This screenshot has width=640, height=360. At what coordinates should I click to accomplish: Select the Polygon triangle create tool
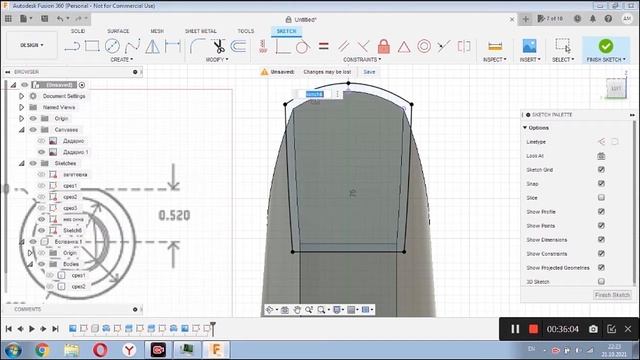tap(152, 46)
